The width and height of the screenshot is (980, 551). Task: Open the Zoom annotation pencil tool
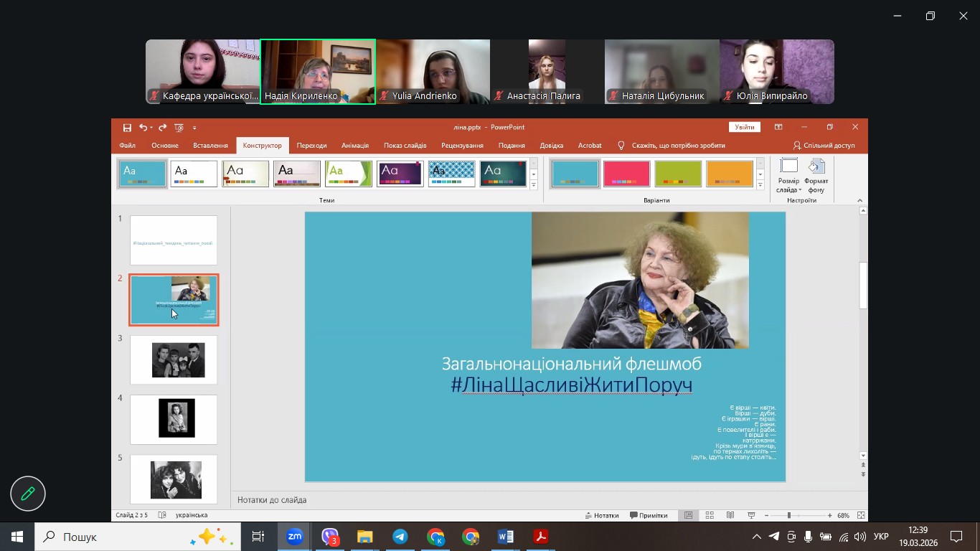point(28,494)
